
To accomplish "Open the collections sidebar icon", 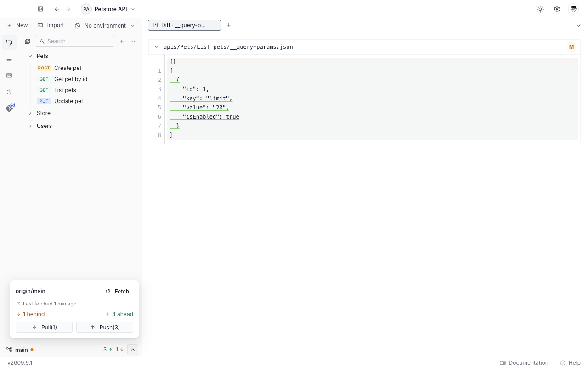I will coord(9,42).
